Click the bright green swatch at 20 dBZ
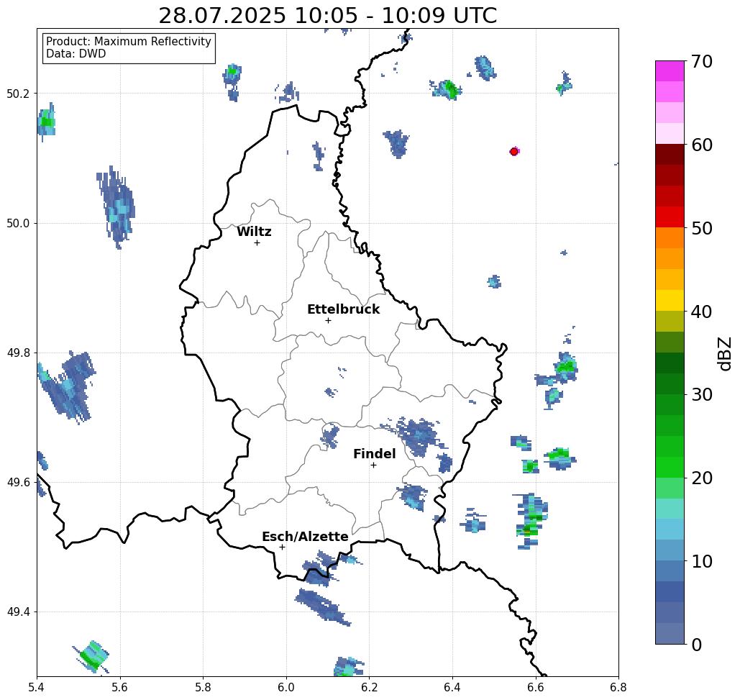Image resolution: width=740 pixels, height=700 pixels. [x=670, y=467]
